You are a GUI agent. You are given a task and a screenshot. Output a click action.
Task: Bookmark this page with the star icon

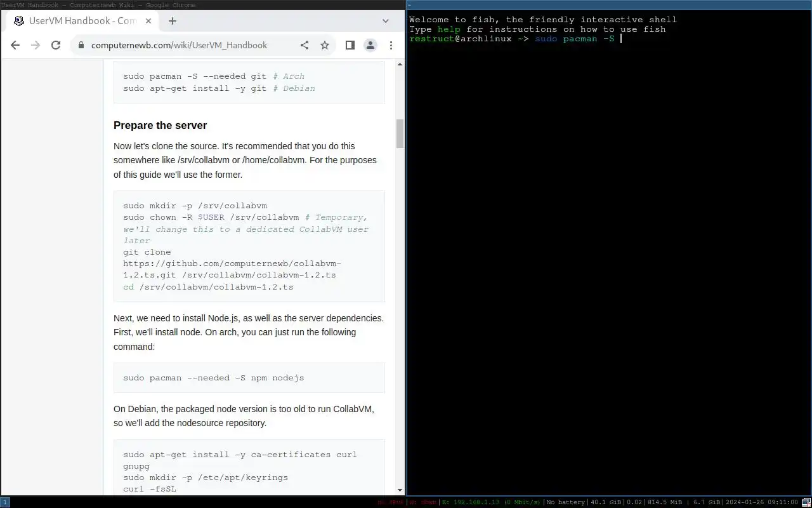coord(325,45)
